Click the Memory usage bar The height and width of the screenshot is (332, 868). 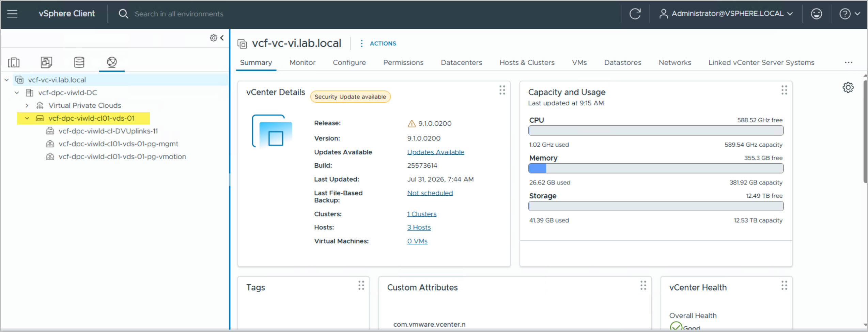pyautogui.click(x=656, y=168)
